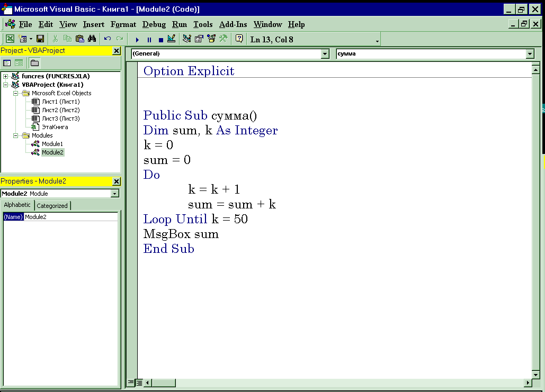Collapse the Modules folder node
Viewport: 545px width, 392px height.
tap(16, 135)
